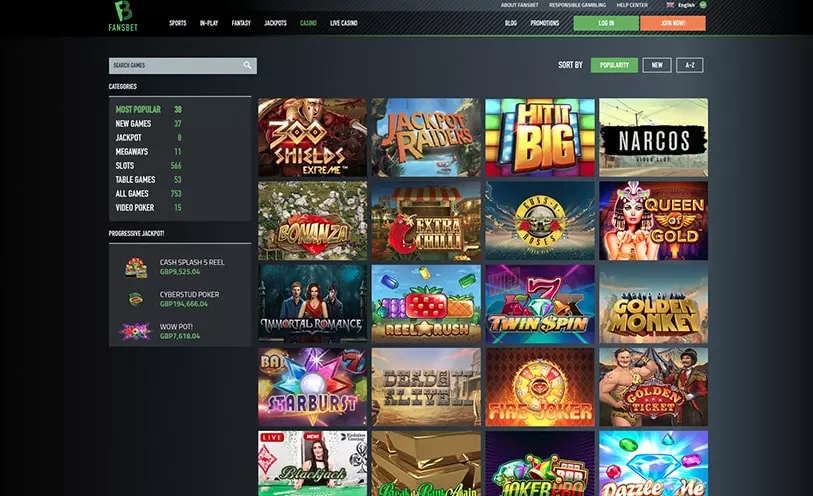Open Fire Joker game
Viewport: 813px width, 496px height.
540,387
